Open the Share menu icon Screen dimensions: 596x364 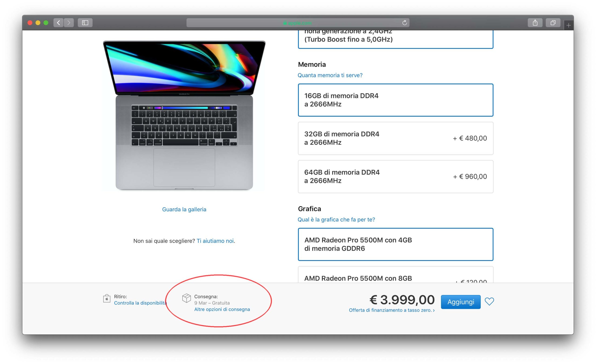tap(535, 23)
